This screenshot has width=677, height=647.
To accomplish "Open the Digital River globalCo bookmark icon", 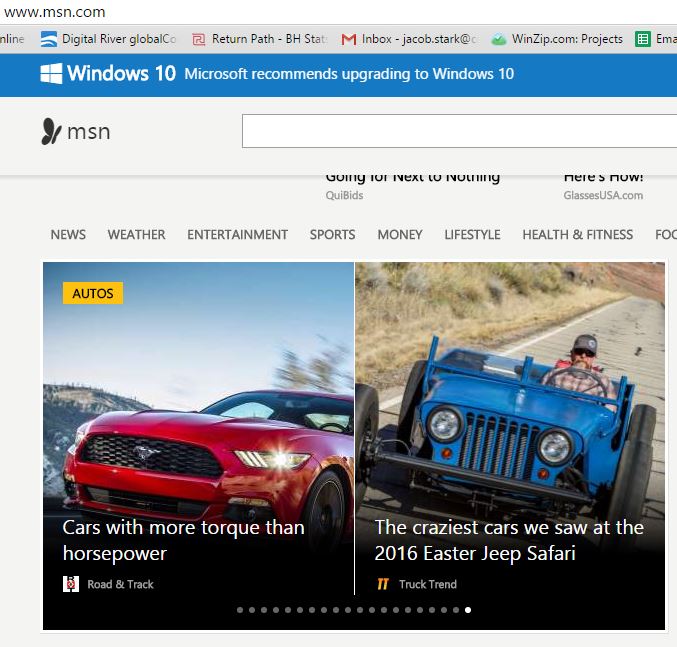I will [49, 39].
